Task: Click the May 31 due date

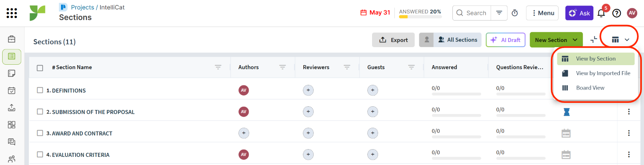Action: (x=375, y=13)
